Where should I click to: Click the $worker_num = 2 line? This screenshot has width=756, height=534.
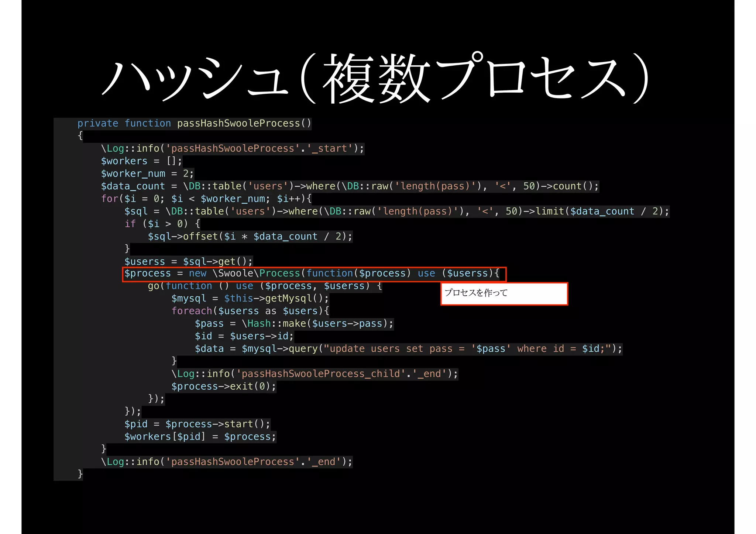point(147,174)
